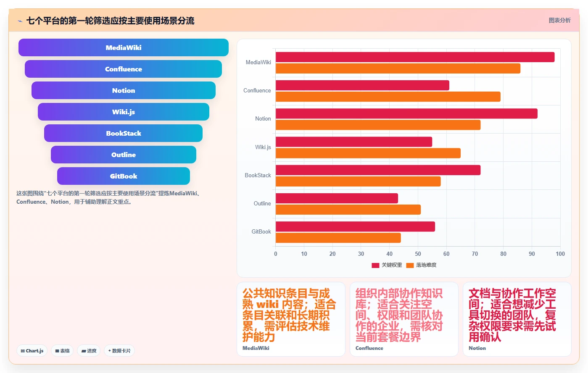Toggle the 关键权重 legend red swatch
588x373 pixels.
point(375,265)
